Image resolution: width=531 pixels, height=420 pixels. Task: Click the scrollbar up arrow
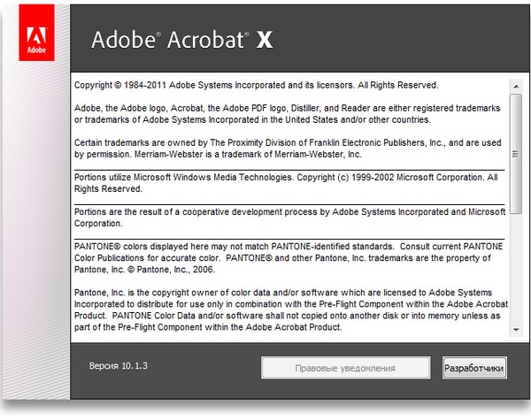pos(513,87)
